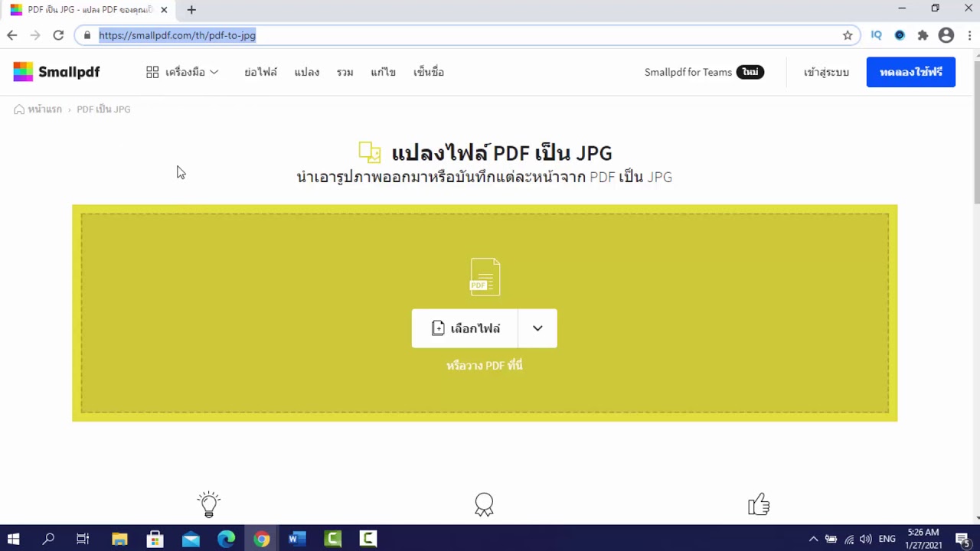The height and width of the screenshot is (551, 980).
Task: Open Task View on the taskbar
Action: (x=83, y=539)
